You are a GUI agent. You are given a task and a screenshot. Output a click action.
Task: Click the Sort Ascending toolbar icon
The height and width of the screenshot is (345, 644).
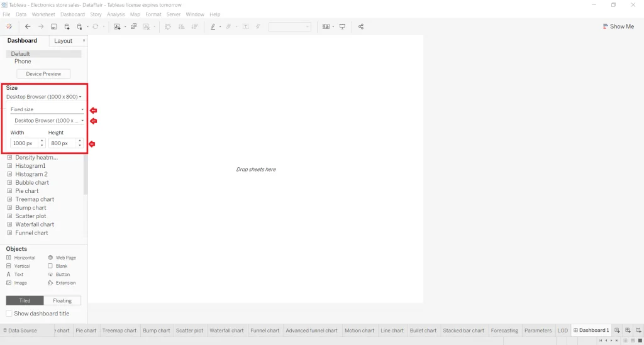181,26
